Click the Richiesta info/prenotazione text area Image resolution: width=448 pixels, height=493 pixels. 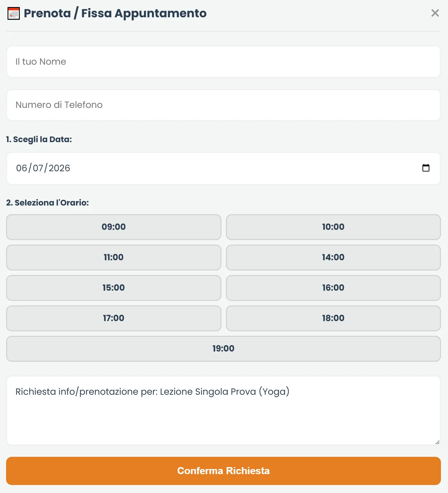[223, 410]
